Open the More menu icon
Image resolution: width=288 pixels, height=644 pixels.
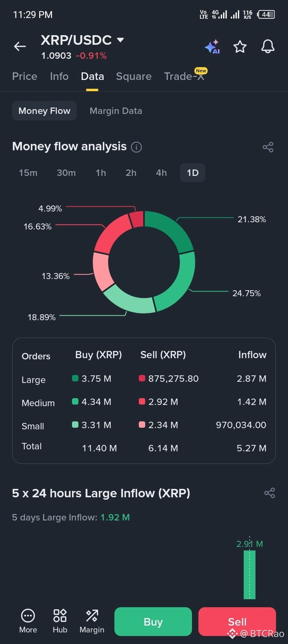pyautogui.click(x=28, y=621)
